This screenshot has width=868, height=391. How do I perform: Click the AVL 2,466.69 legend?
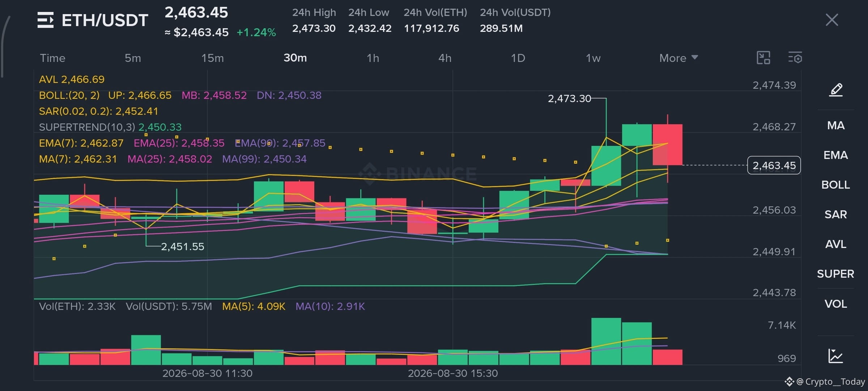point(72,79)
